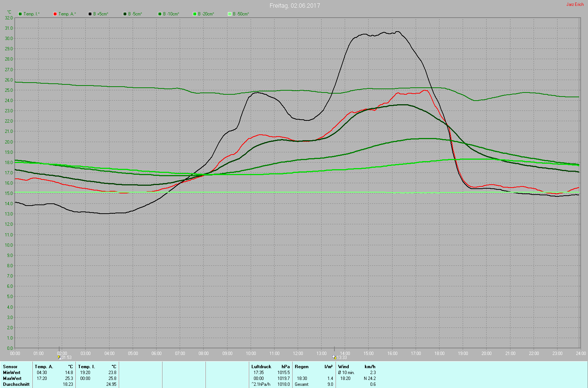Click the 'Wind' column header
The width and height of the screenshot is (588, 388).
344,367
